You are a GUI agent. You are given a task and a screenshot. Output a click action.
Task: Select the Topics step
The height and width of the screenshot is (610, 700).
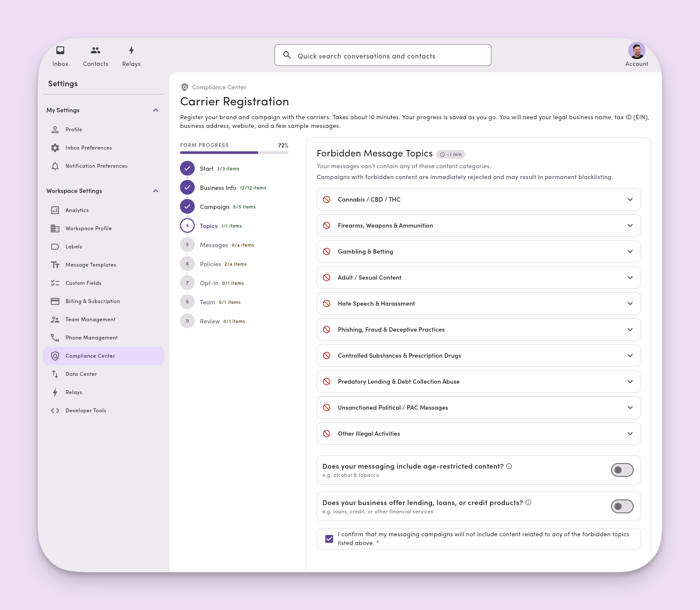pos(211,226)
